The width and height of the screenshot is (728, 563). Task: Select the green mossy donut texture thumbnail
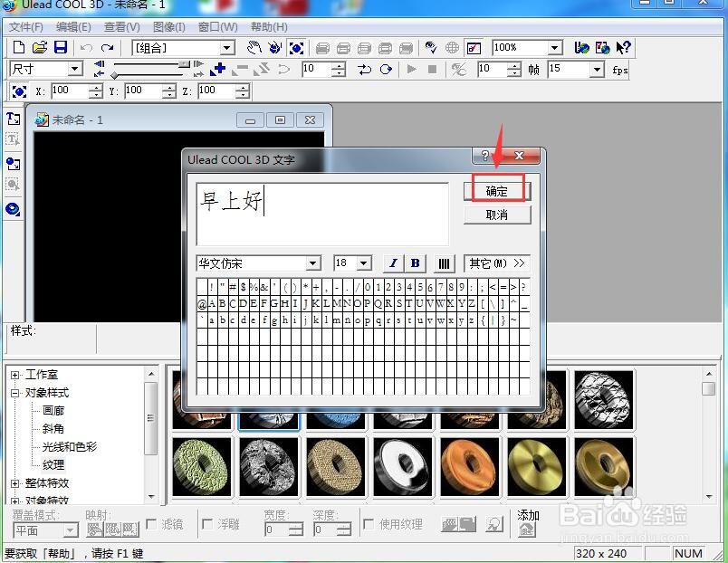(202, 467)
